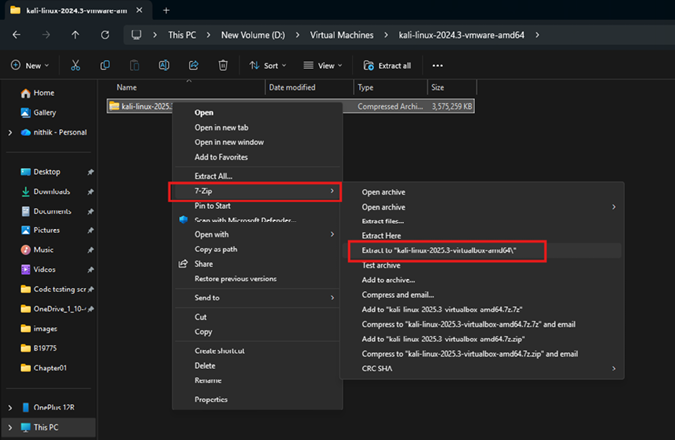Viewport: 675px width, 440px height.
Task: Click the Paste clipboard icon in toolbar
Action: [x=134, y=65]
